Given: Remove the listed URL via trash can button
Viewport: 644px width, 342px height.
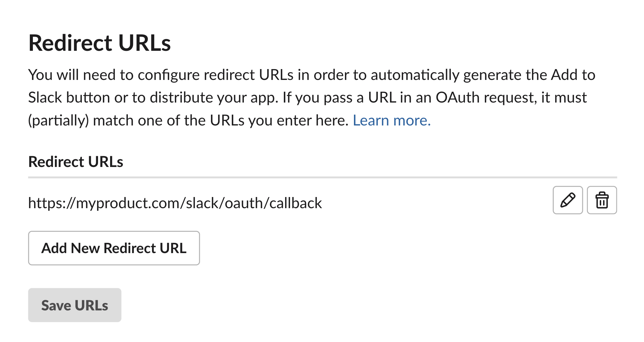Looking at the screenshot, I should click(x=602, y=200).
